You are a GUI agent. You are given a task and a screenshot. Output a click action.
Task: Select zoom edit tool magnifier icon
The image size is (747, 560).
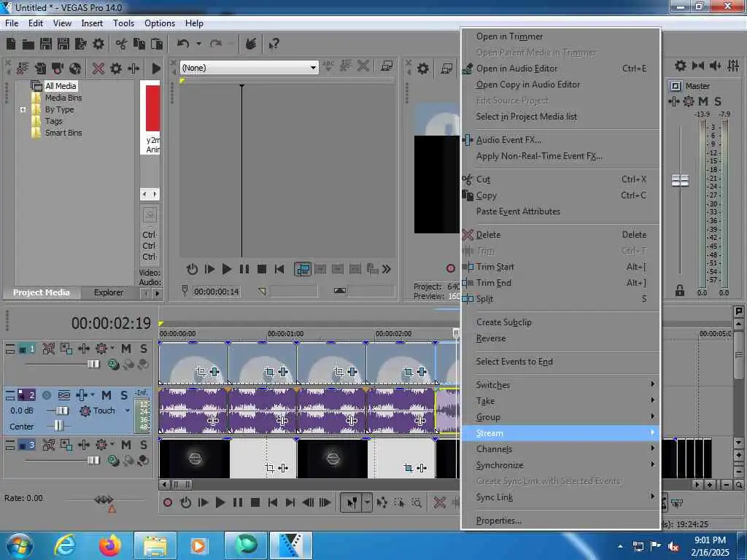[x=417, y=502]
